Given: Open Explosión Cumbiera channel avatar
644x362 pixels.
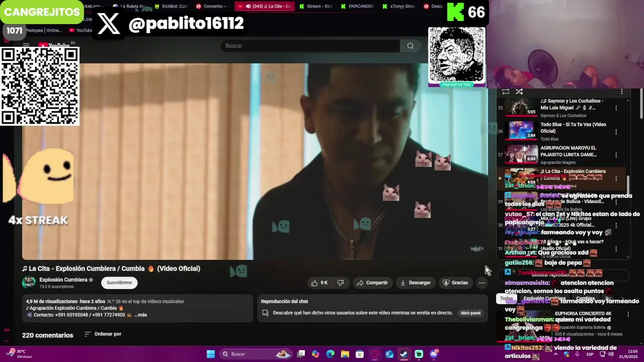Looking at the screenshot, I should pos(29,283).
